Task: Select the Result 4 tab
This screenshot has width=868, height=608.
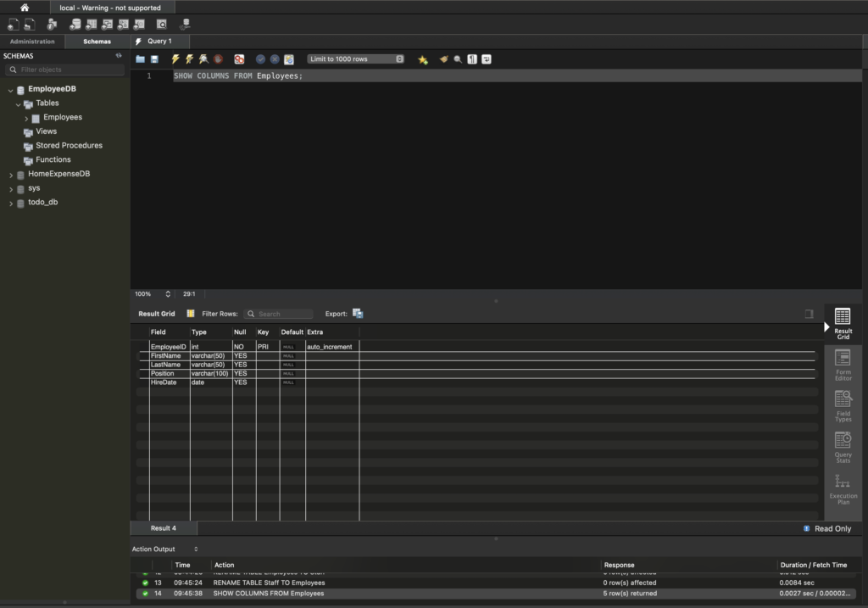Action: [164, 528]
